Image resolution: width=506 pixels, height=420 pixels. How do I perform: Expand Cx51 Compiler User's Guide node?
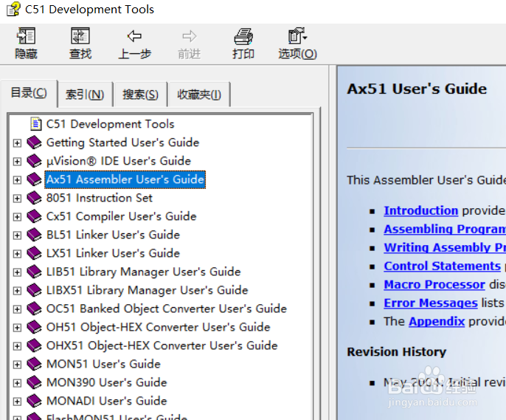(x=17, y=216)
